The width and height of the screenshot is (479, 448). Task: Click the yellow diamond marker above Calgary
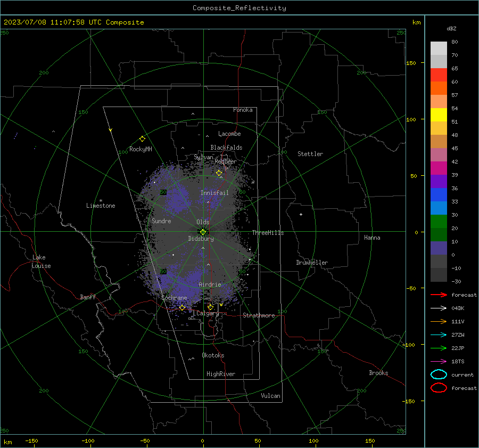(210, 307)
